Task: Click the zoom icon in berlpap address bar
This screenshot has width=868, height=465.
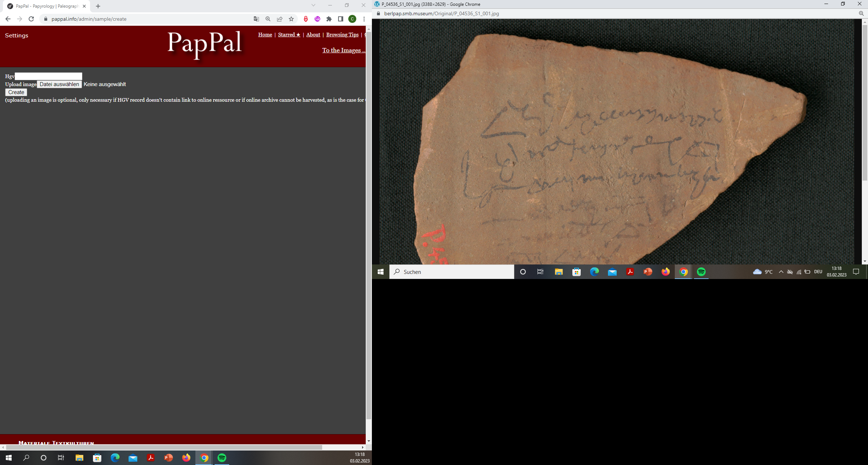Action: click(861, 13)
